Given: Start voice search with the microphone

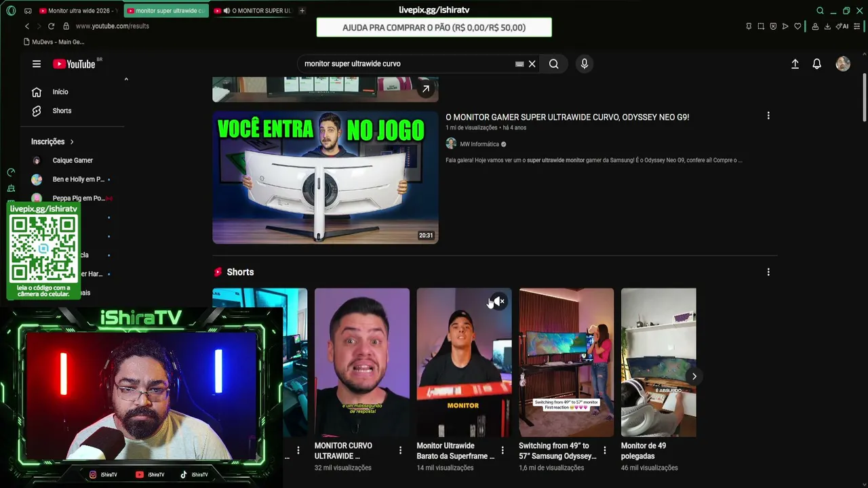Looking at the screenshot, I should pos(585,64).
